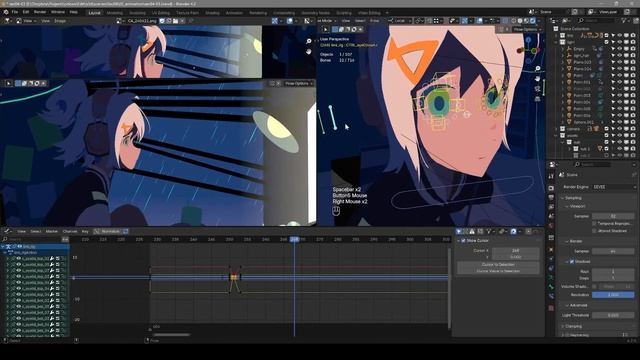Select the wireframe viewport shading icon
Screen dimensions: 640x360
pos(513,20)
